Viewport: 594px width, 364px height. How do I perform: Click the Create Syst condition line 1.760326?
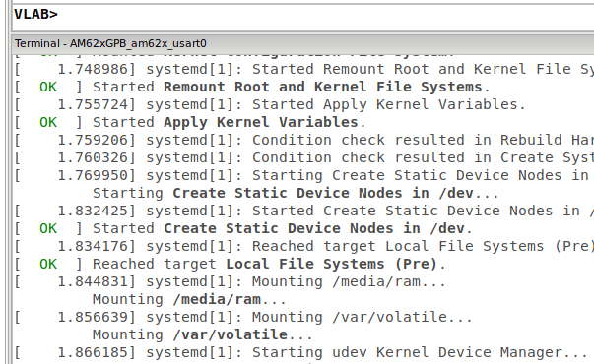[303, 157]
